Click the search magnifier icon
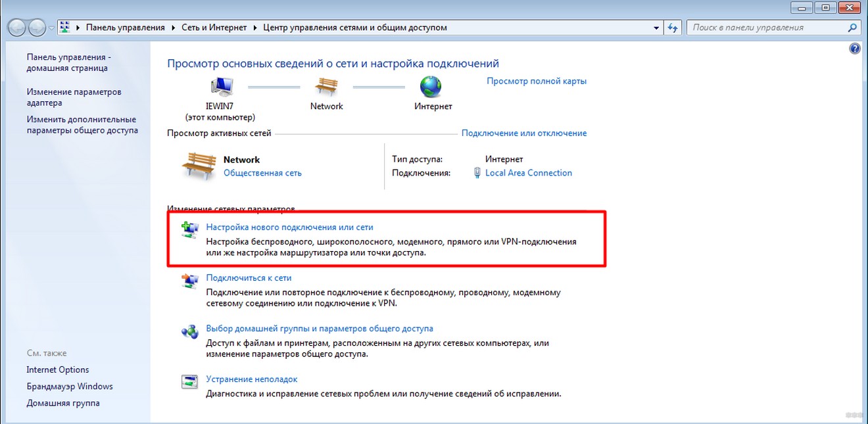 tap(852, 28)
